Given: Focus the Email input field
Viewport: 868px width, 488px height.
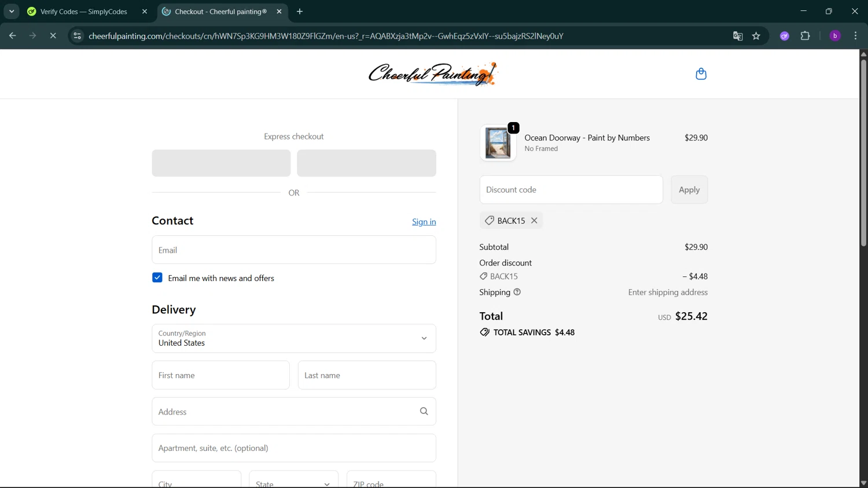Looking at the screenshot, I should click(294, 250).
